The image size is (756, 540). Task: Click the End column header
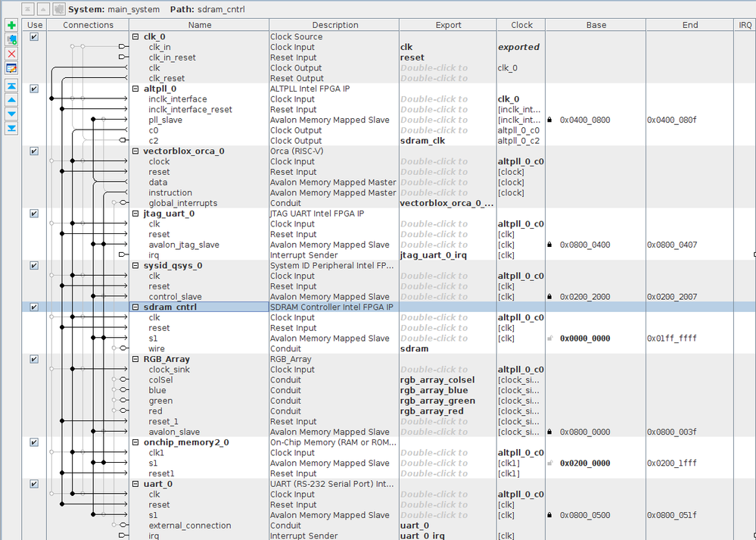pyautogui.click(x=690, y=25)
